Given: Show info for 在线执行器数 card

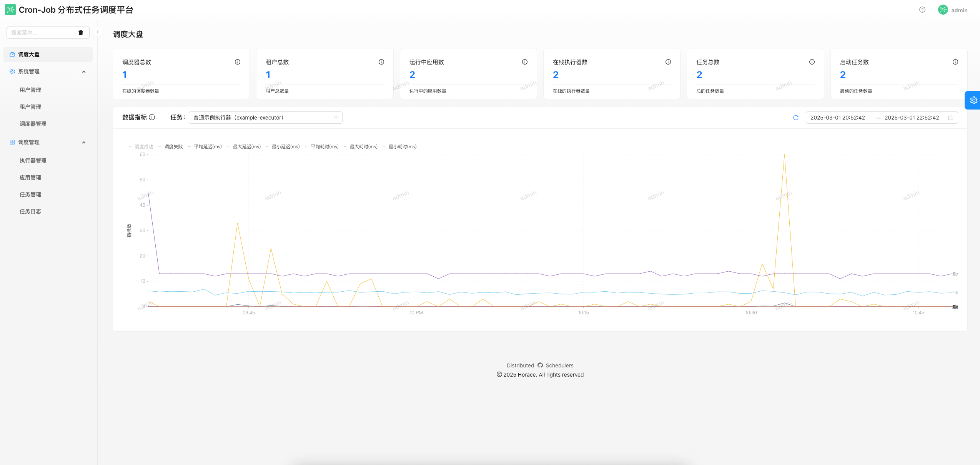Looking at the screenshot, I should click(x=668, y=62).
